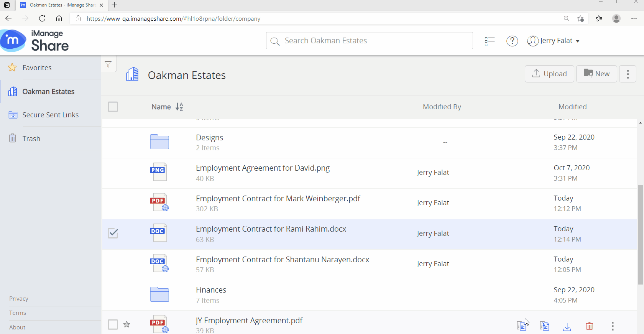Click the Search Oakman Estates field
Viewport: 644px width, 334px height.
369,41
